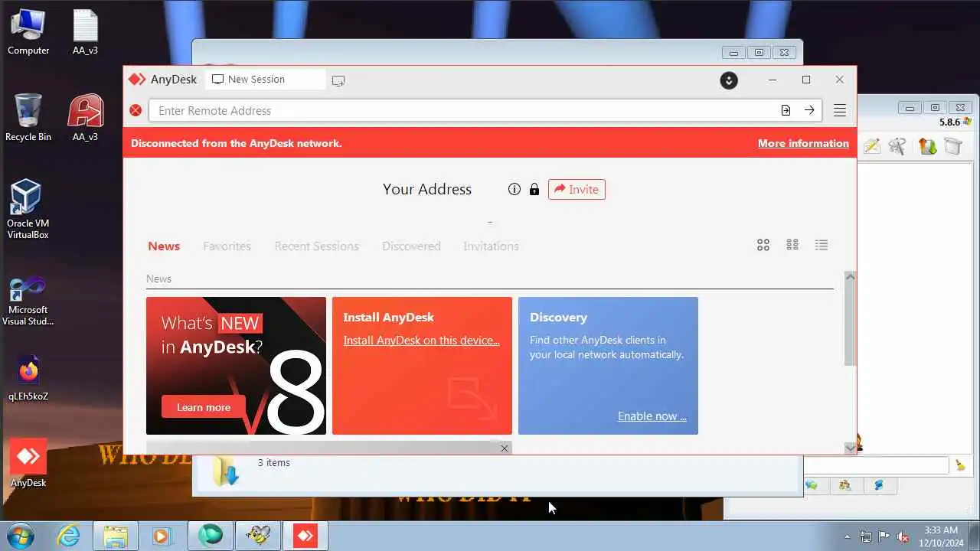Select the AnyDesk desktop shortcut

(x=28, y=463)
